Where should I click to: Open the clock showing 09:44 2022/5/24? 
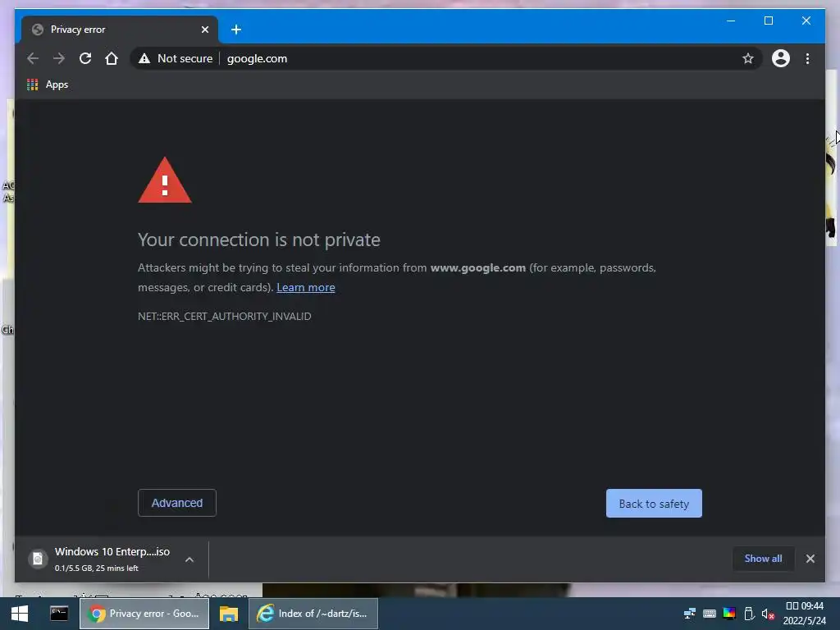click(805, 614)
